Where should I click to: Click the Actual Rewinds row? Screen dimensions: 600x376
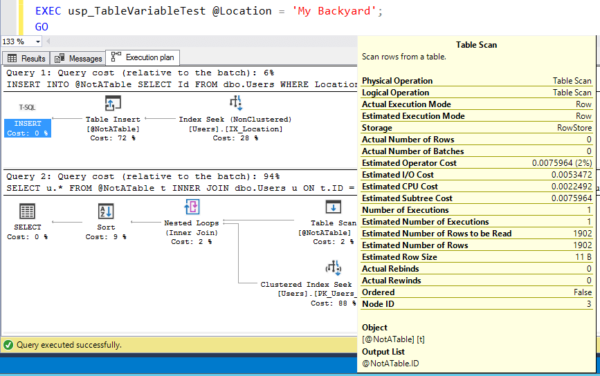477,280
